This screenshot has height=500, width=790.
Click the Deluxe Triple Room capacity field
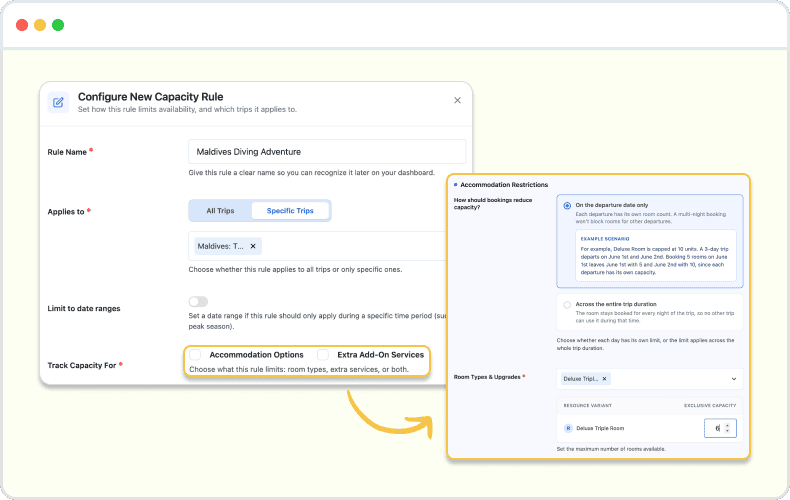point(720,428)
